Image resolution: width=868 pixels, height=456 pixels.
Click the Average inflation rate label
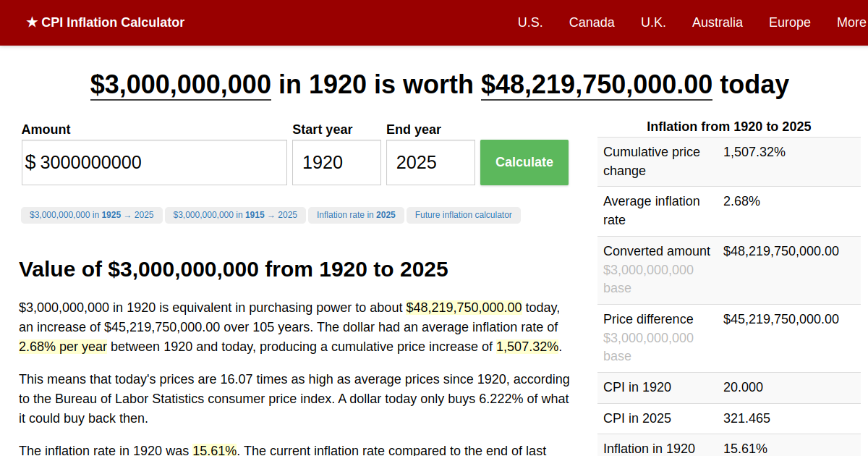click(x=652, y=211)
